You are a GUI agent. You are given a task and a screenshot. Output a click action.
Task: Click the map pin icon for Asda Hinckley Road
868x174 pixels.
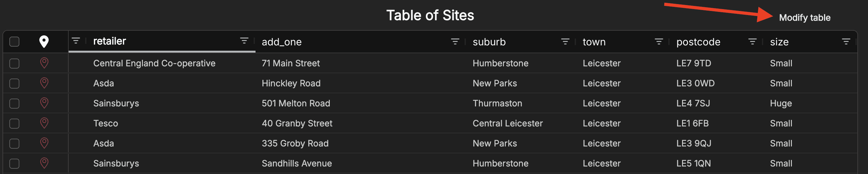click(x=44, y=83)
